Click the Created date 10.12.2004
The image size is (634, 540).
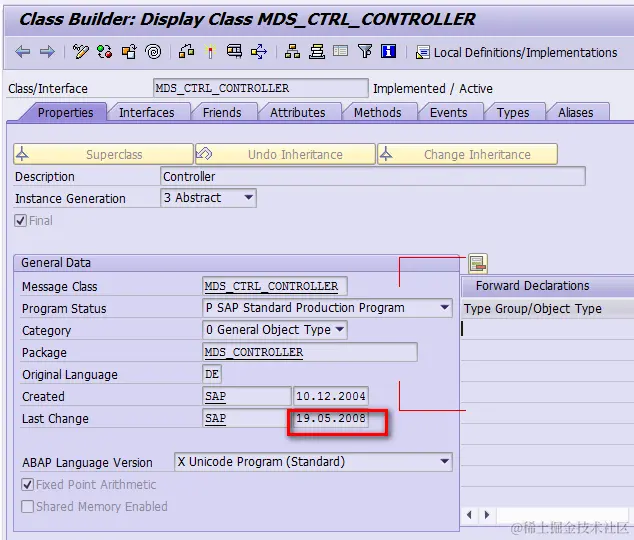(331, 396)
